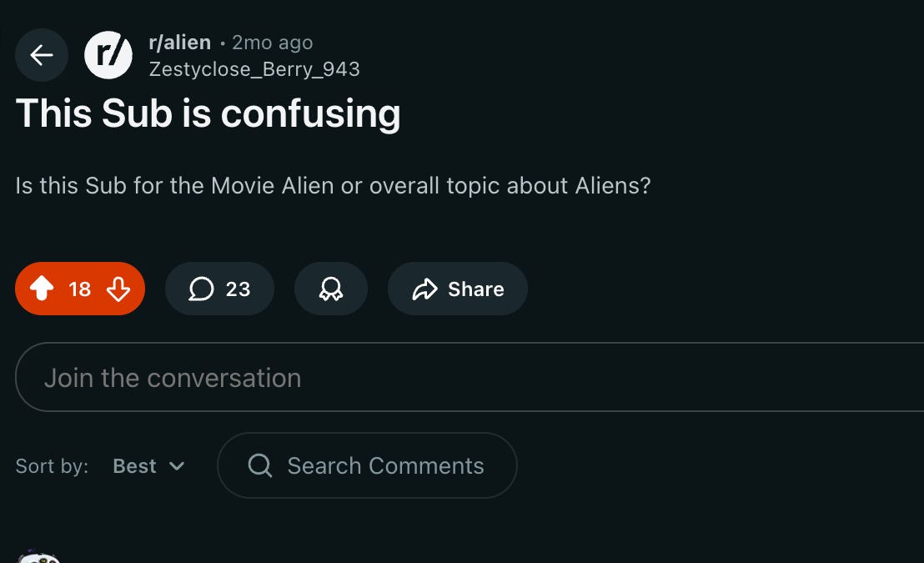Upvote the post
This screenshot has height=563, width=924.
coord(41,289)
